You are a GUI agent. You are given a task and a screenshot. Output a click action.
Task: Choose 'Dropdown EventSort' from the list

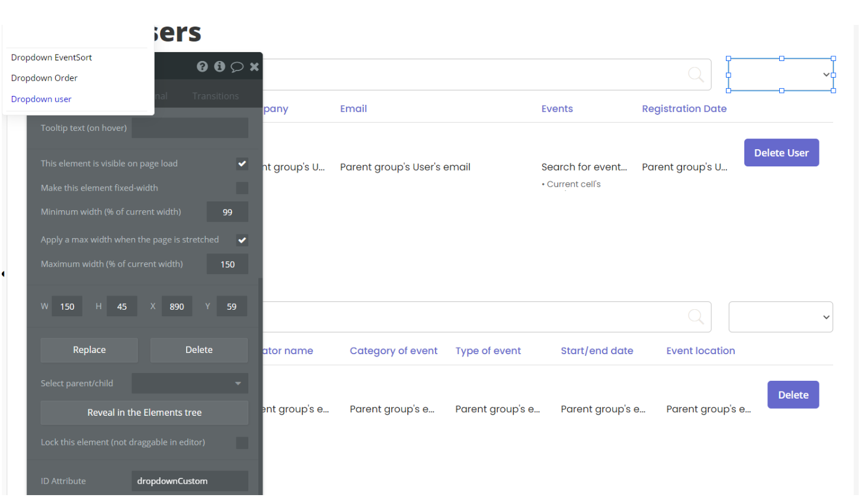coord(52,57)
